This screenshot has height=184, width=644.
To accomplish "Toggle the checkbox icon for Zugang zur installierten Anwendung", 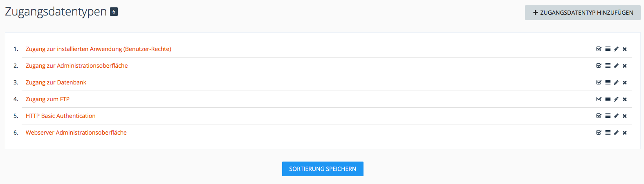I will tap(599, 49).
